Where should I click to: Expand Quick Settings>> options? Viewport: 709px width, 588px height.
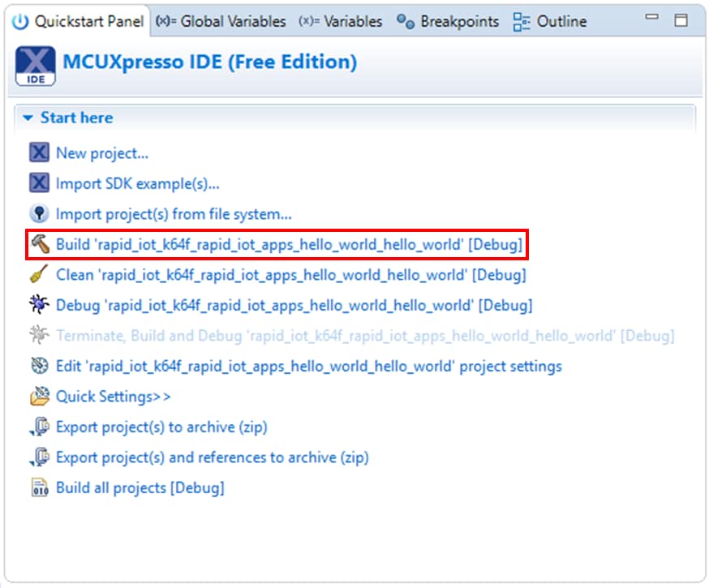[113, 397]
